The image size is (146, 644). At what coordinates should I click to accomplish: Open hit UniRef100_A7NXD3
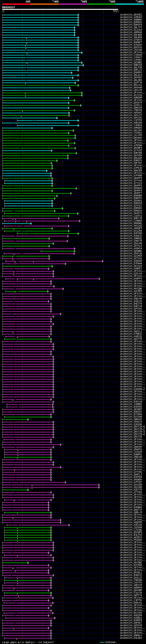pos(131,17)
